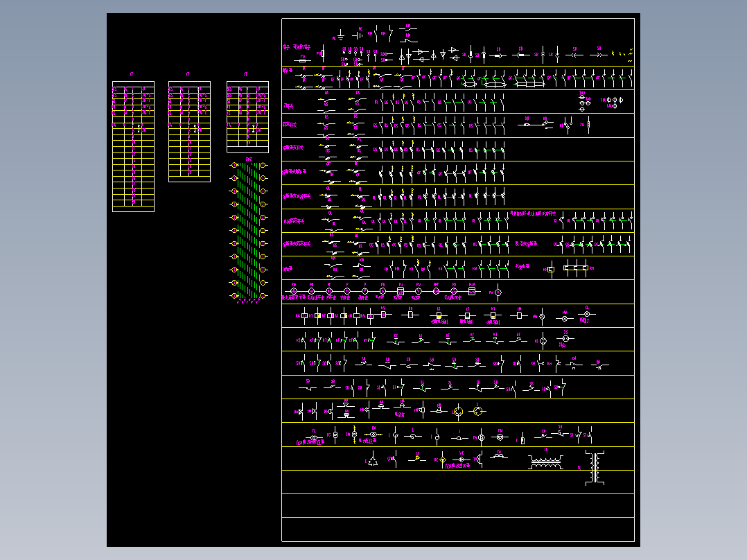The image size is (747, 560).
Task: Click the middle terminal block table
Action: pyautogui.click(x=189, y=132)
